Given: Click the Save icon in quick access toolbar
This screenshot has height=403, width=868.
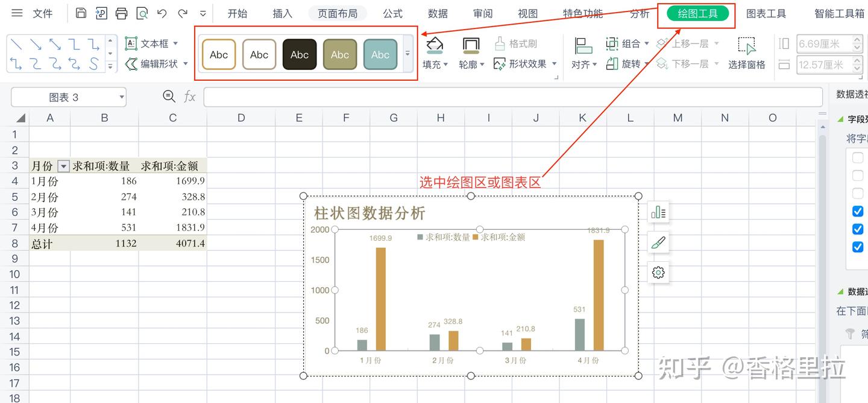Looking at the screenshot, I should point(81,13).
